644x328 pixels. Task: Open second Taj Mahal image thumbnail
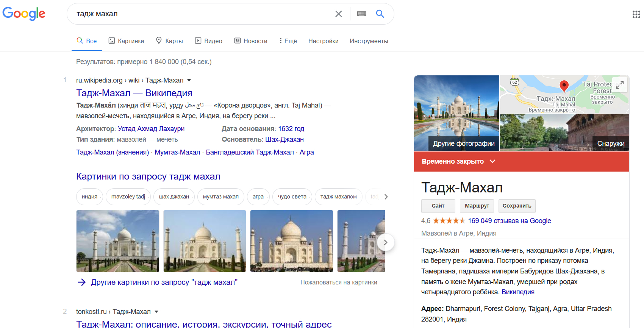pos(205,241)
